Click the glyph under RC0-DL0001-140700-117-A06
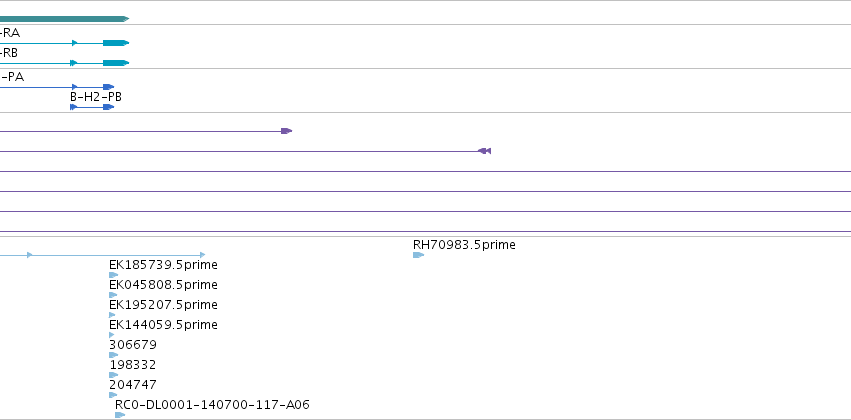The height and width of the screenshot is (420, 851). [120, 415]
